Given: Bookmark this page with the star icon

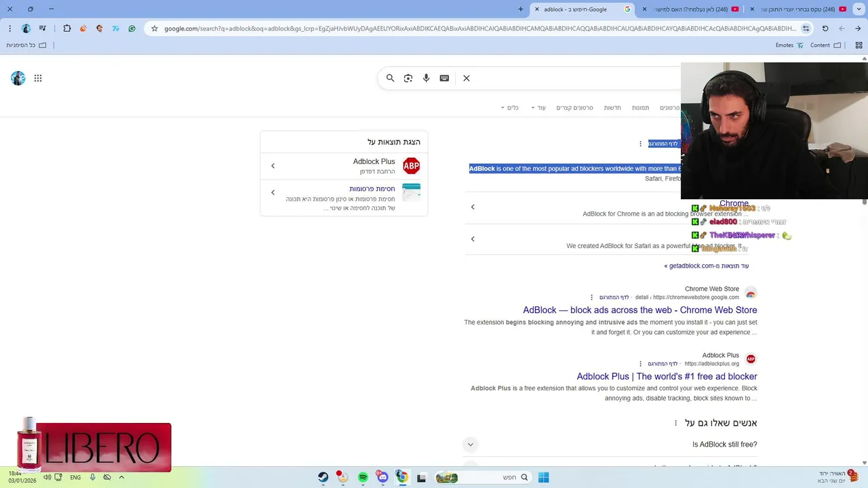Looking at the screenshot, I should tap(155, 28).
